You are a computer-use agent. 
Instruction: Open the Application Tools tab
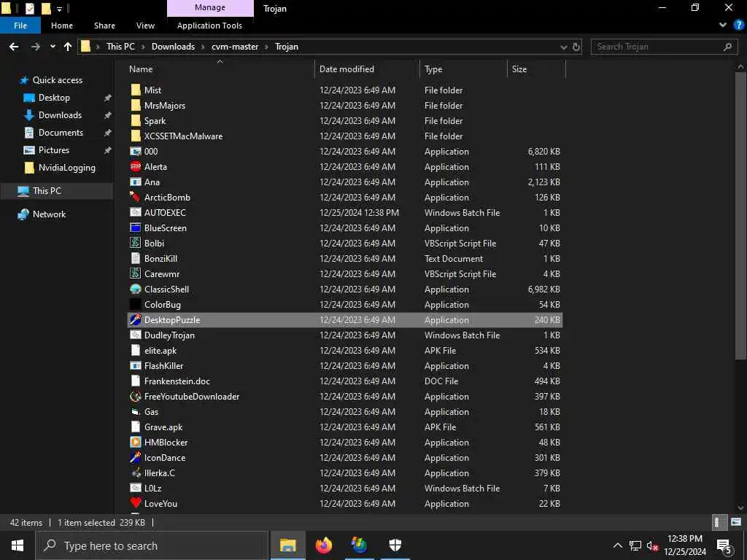(x=209, y=26)
